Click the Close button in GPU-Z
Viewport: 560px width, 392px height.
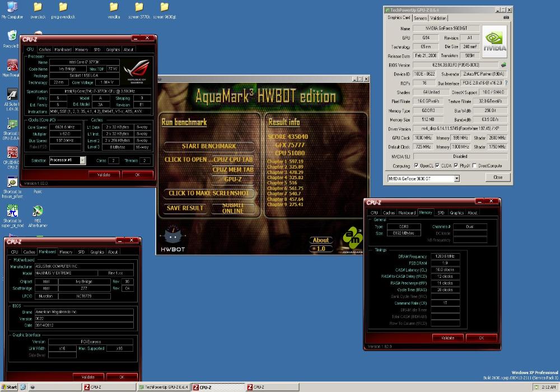pyautogui.click(x=498, y=178)
